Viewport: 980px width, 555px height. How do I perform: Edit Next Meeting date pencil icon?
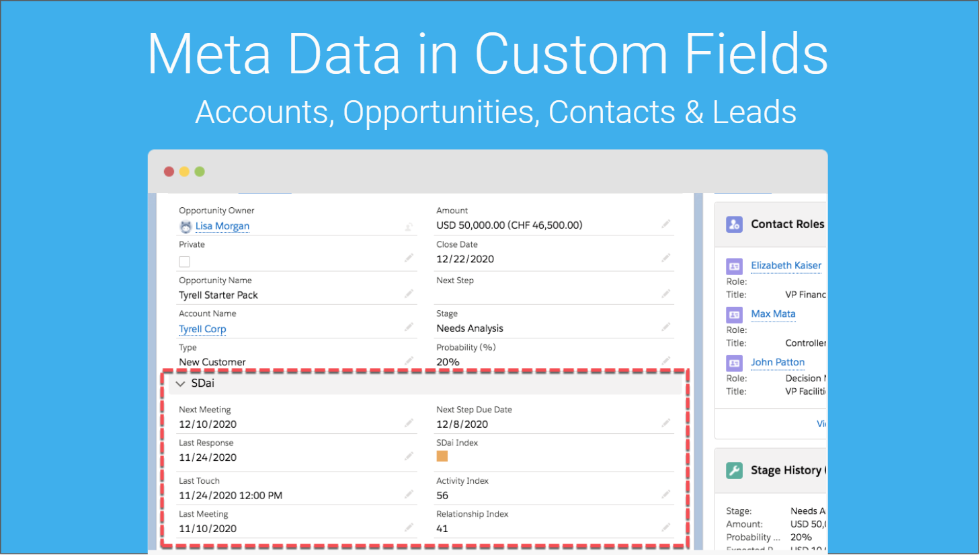[409, 422]
